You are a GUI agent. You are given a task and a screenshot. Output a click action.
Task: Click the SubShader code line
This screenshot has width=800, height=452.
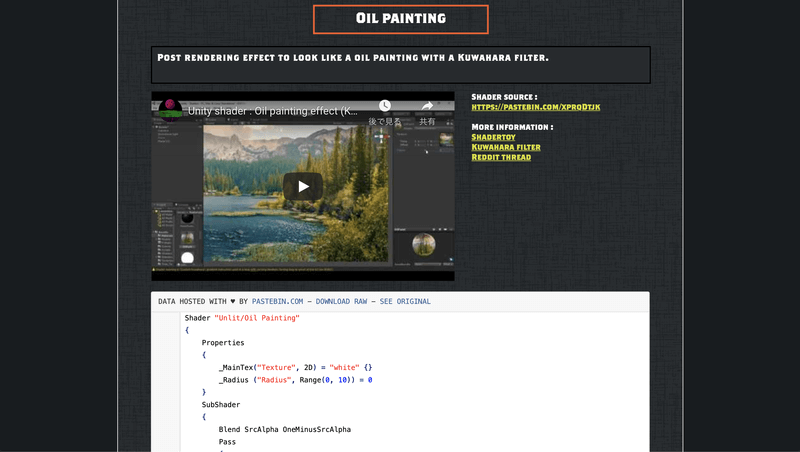click(x=220, y=405)
